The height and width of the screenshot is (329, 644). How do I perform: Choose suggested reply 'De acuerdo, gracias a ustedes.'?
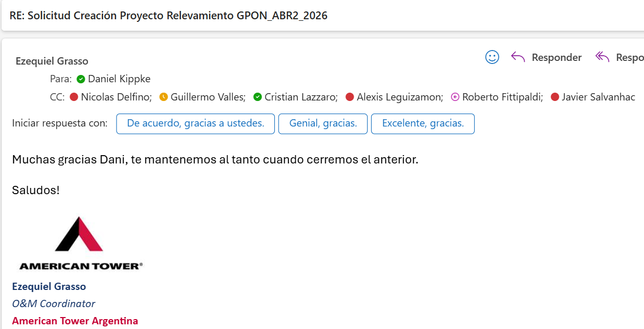tap(195, 124)
